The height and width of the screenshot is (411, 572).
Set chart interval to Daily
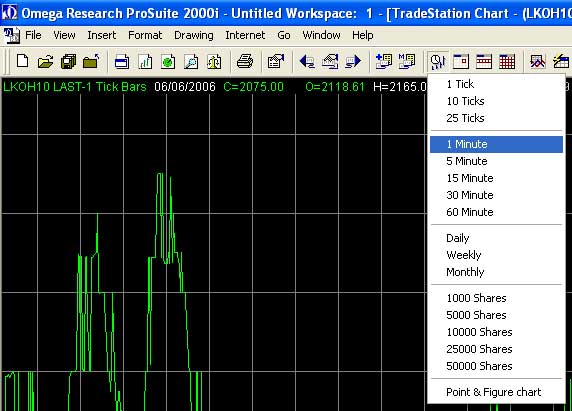496,238
